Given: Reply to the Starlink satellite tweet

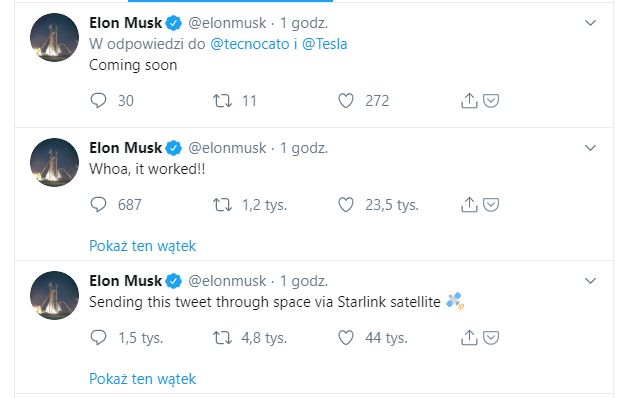Looking at the screenshot, I should (98, 338).
